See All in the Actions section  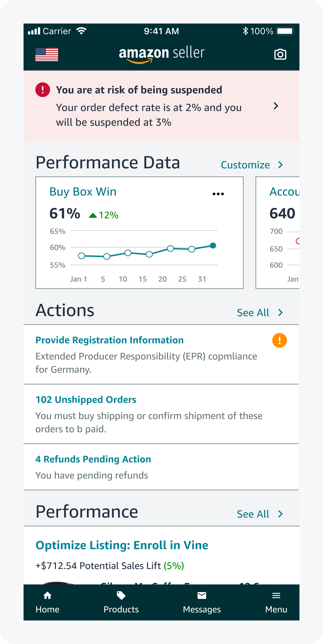click(x=259, y=312)
